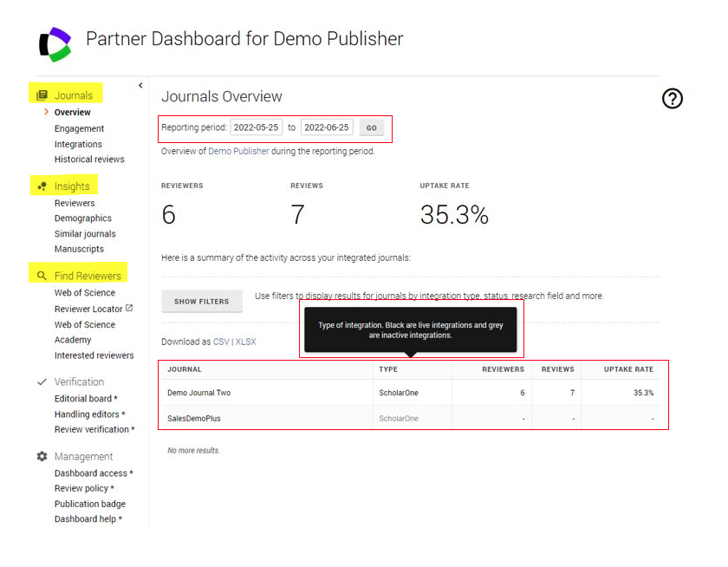Open the Insights section heading
Viewport: 728px width, 567px height.
(72, 186)
